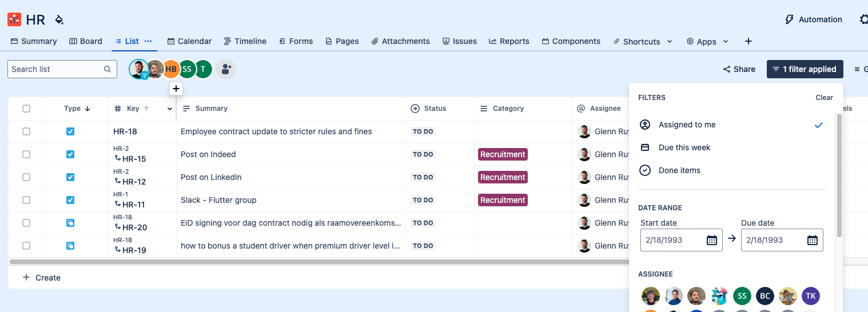Click the Assignee column header
Image resolution: width=868 pixels, height=312 pixels.
pos(599,109)
